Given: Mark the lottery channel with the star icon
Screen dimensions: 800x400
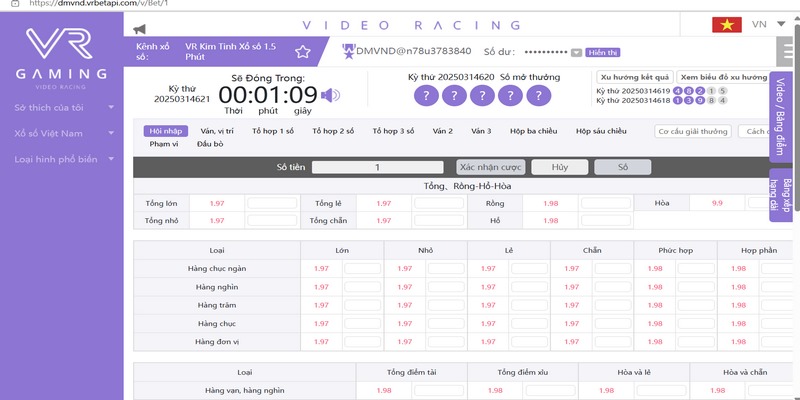Looking at the screenshot, I should coord(302,51).
